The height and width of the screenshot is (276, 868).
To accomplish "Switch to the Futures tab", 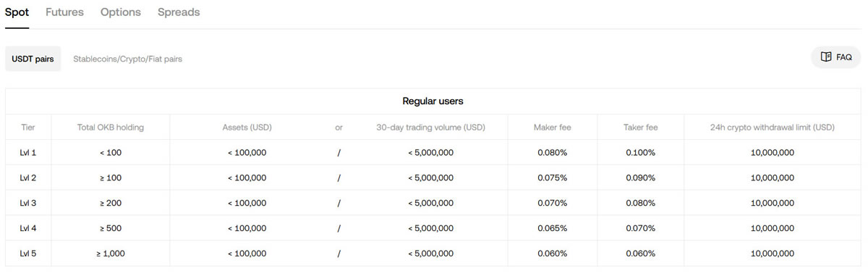I will [x=64, y=12].
